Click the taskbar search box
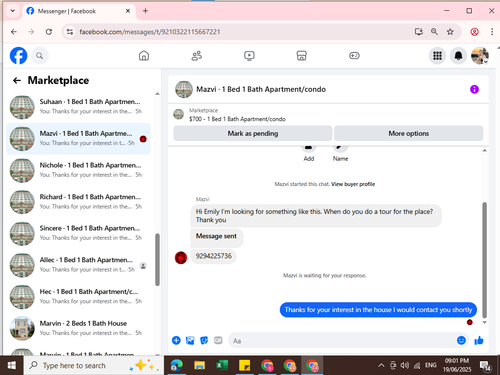Screen dimensions: 500x375 pos(93,365)
